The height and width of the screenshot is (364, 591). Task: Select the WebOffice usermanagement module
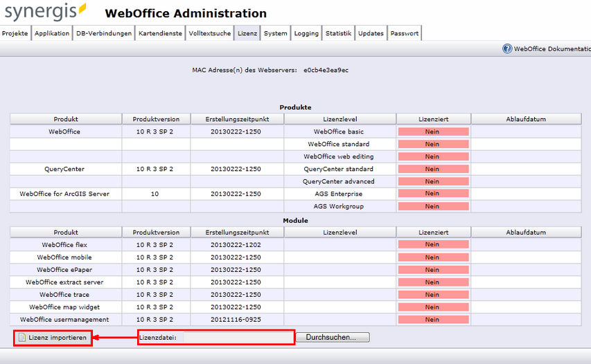click(x=64, y=319)
